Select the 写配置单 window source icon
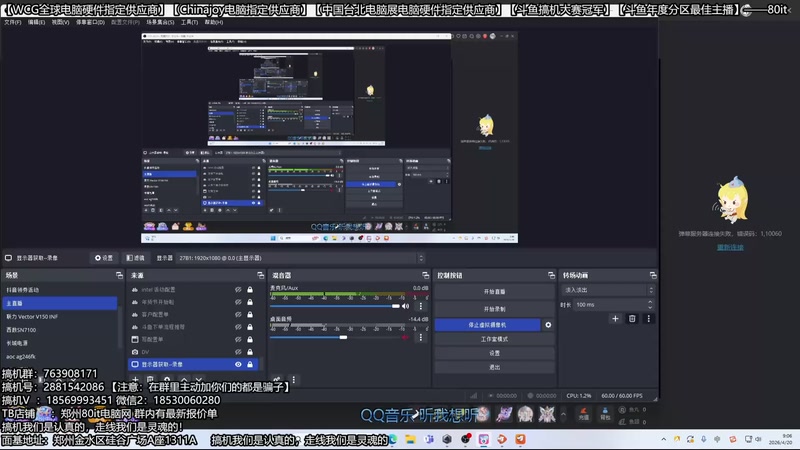800x450 pixels. coord(135,339)
